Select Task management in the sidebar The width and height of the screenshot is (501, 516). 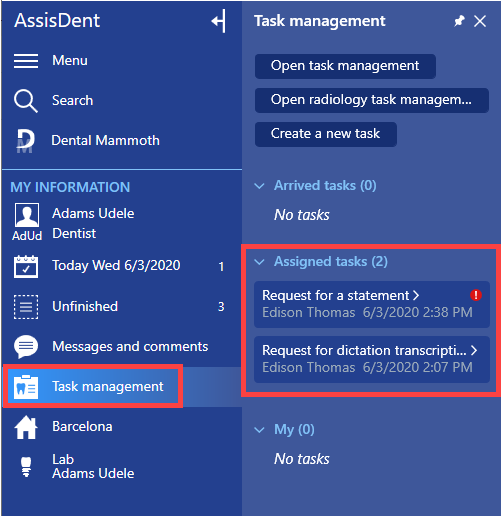(93, 386)
